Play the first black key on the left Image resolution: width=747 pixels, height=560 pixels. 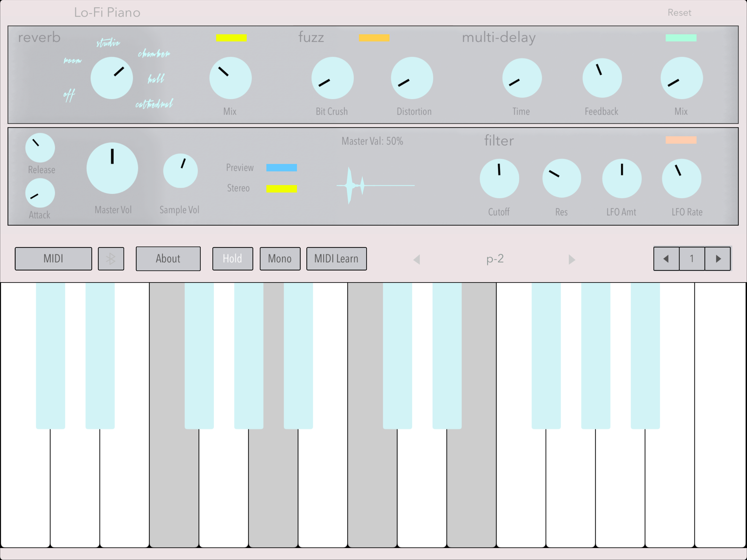pos(50,356)
